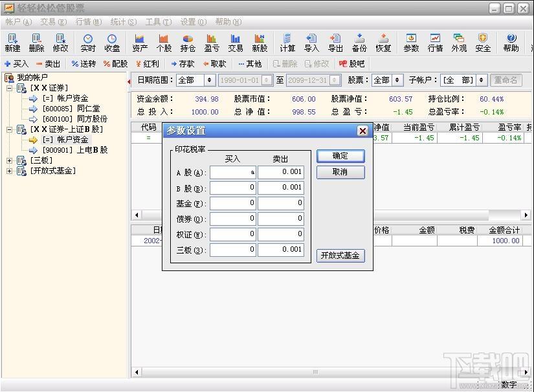Open the 行情(M) menu
This screenshot has height=392, width=534.
pos(89,22)
